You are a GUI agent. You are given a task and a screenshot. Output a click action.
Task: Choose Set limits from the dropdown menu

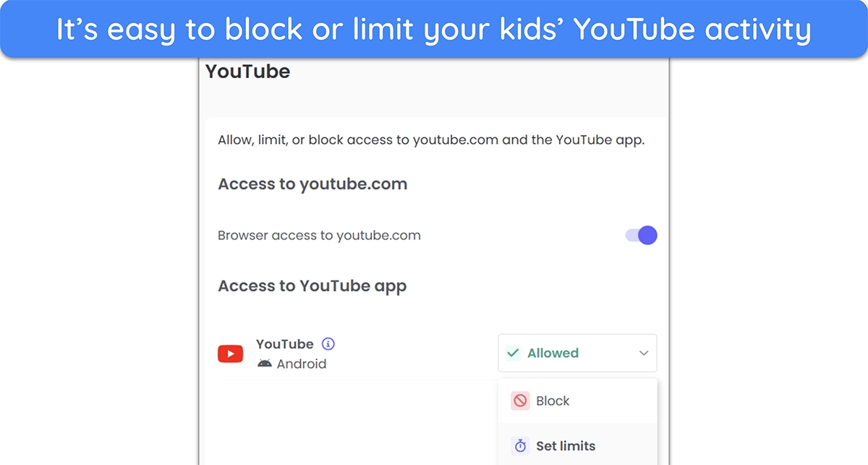pos(577,445)
